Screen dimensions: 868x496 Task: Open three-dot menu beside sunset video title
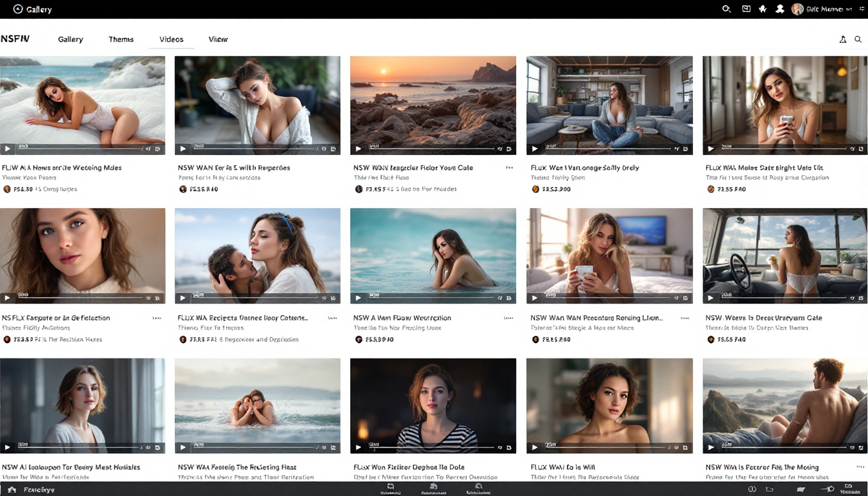509,167
